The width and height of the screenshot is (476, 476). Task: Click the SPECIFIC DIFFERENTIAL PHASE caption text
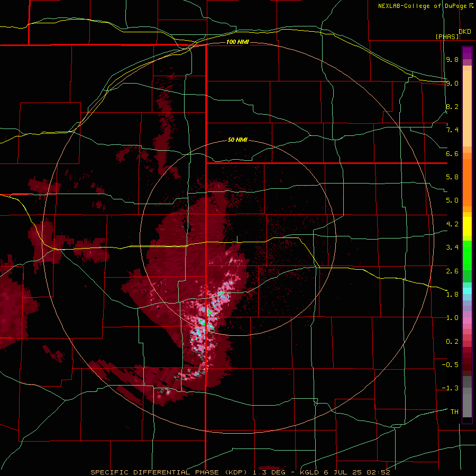click(154, 472)
